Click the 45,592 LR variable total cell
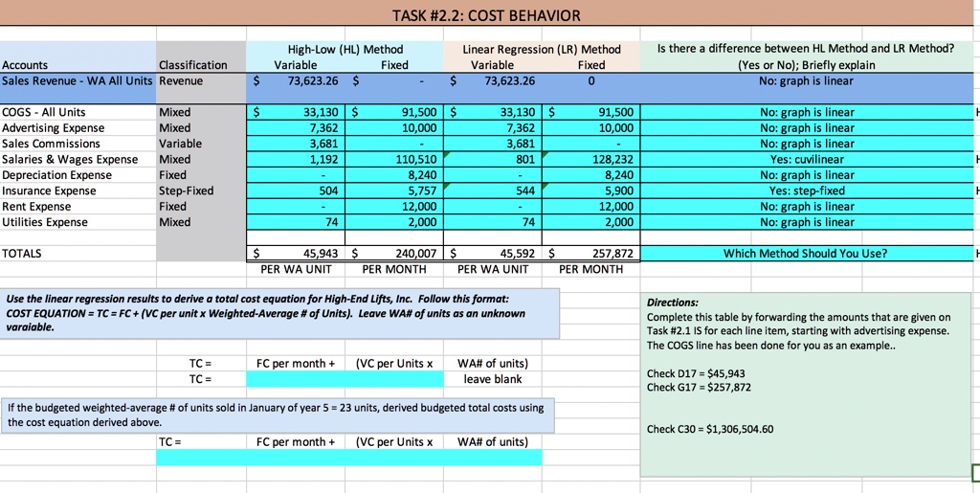The image size is (980, 493). [492, 253]
